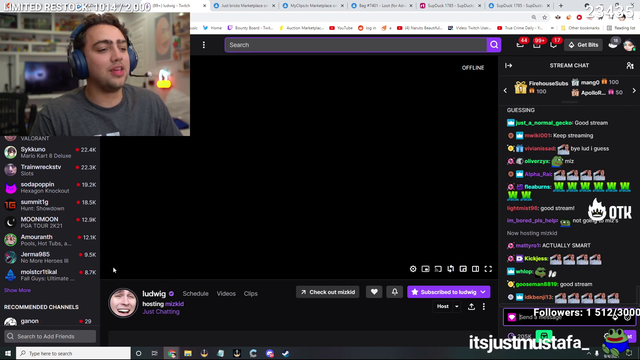Open the Just Chatting category link
The image size is (640, 360).
point(161,311)
